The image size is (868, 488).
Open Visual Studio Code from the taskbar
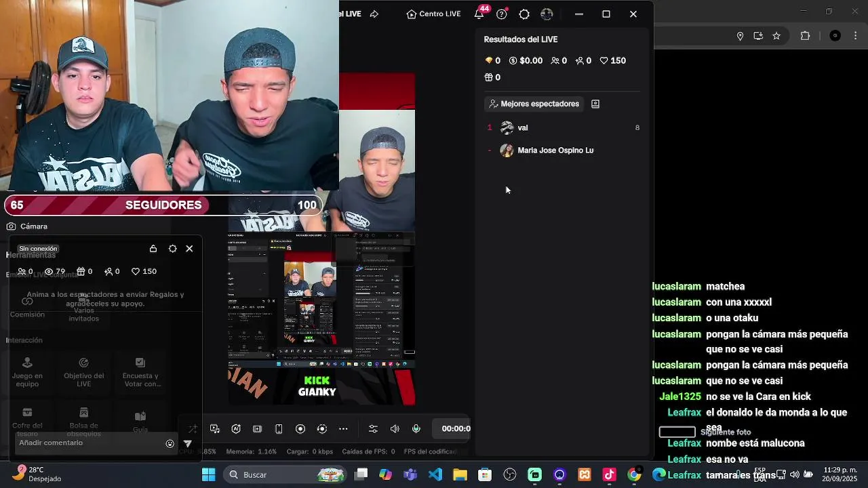tap(435, 474)
